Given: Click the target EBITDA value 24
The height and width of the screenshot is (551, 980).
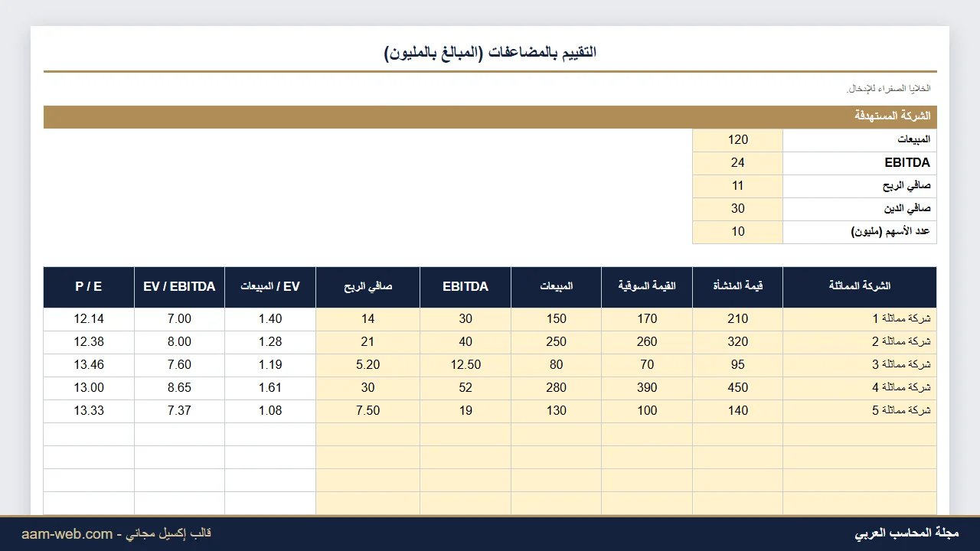Looking at the screenshot, I should click(738, 163).
